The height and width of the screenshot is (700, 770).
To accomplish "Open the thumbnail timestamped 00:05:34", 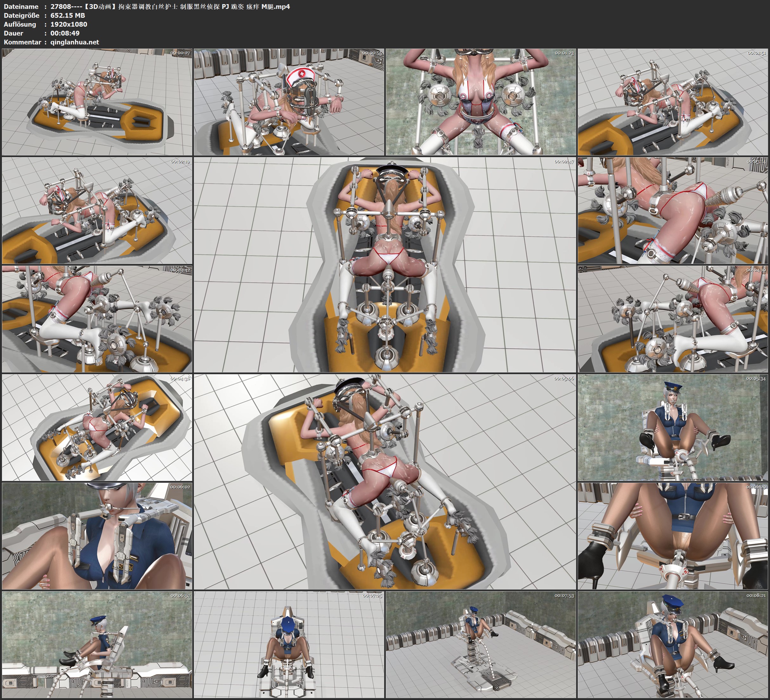I will point(673,427).
